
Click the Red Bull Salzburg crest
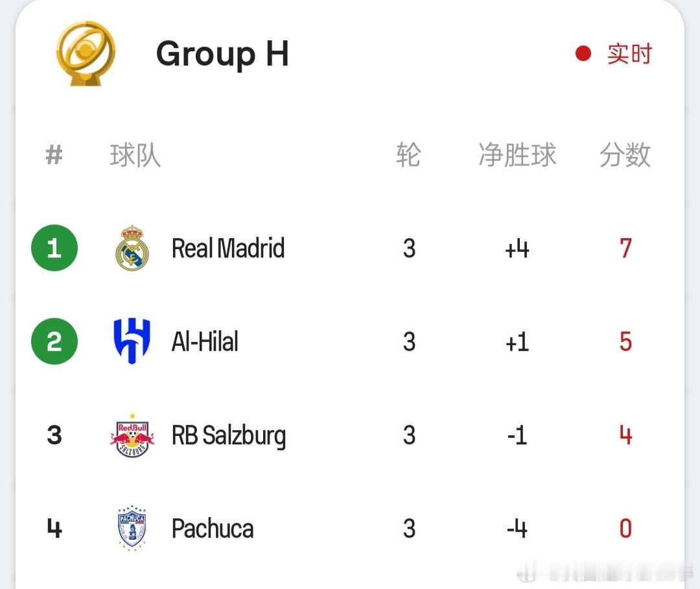(x=132, y=435)
